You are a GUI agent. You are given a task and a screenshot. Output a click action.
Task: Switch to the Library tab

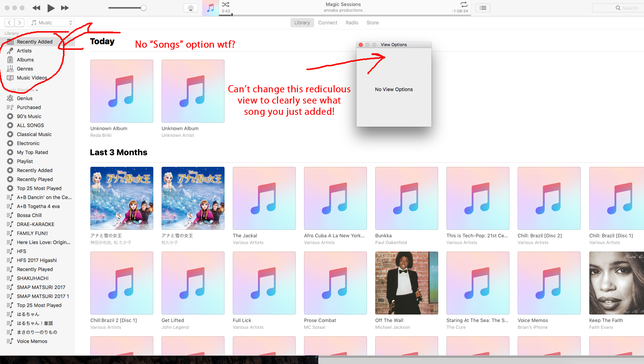[x=302, y=23]
